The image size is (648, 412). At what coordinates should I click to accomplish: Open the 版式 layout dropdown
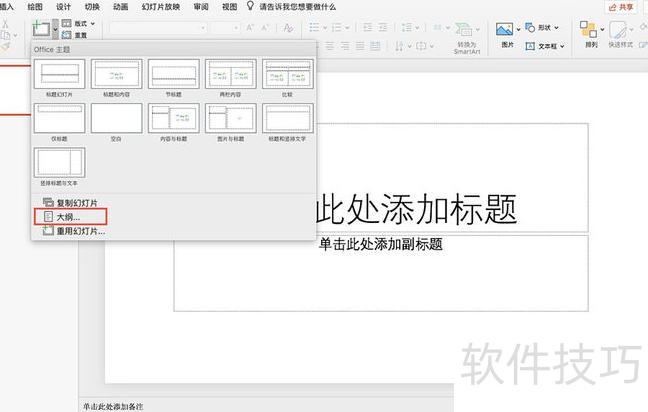[78, 24]
